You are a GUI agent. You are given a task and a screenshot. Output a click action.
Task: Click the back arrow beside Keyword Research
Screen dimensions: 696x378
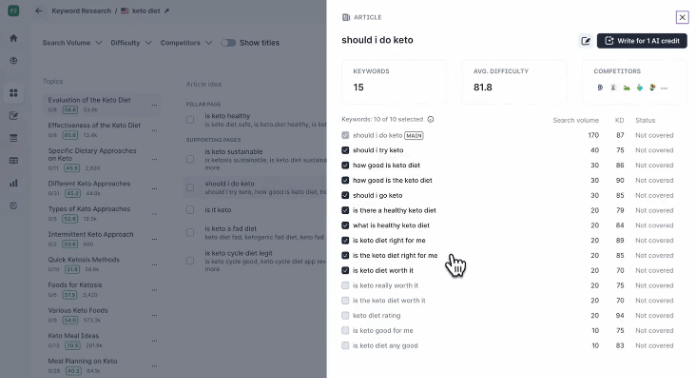coord(39,11)
